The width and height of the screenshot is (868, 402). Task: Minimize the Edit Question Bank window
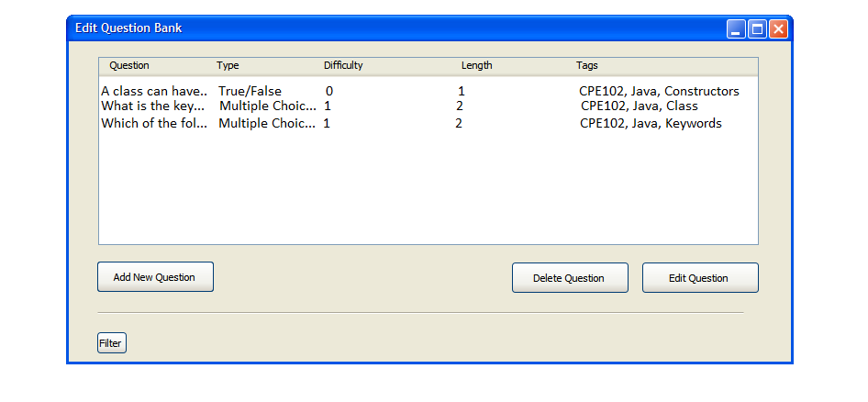pyautogui.click(x=736, y=29)
